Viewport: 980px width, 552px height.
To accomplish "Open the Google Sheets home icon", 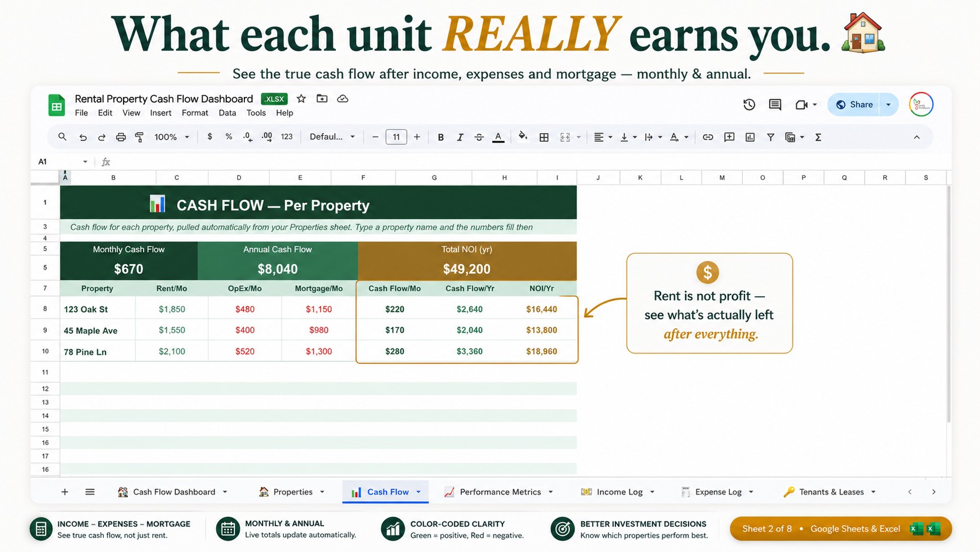I will coord(56,106).
